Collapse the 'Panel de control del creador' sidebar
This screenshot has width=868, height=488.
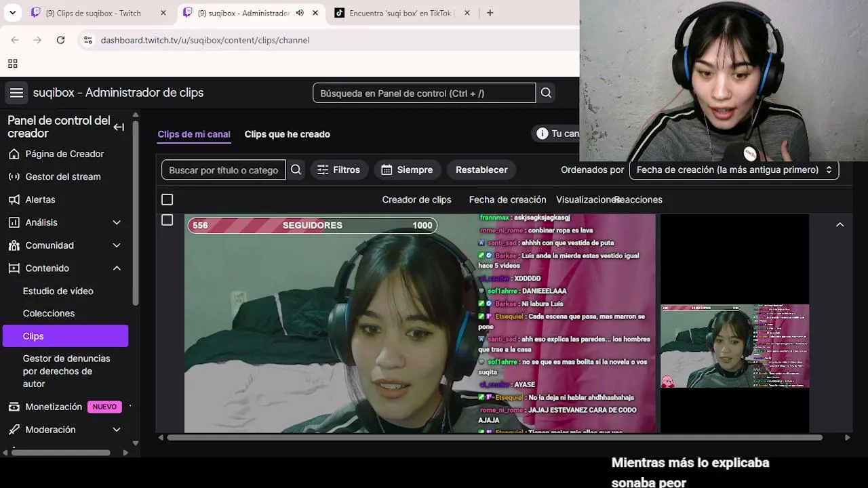(x=119, y=127)
